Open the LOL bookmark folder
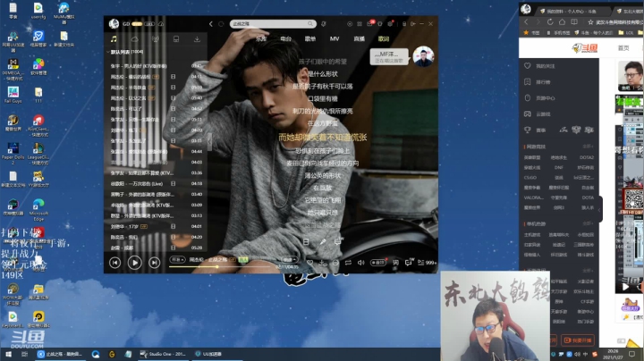Image resolution: width=644 pixels, height=361 pixels. point(625,33)
